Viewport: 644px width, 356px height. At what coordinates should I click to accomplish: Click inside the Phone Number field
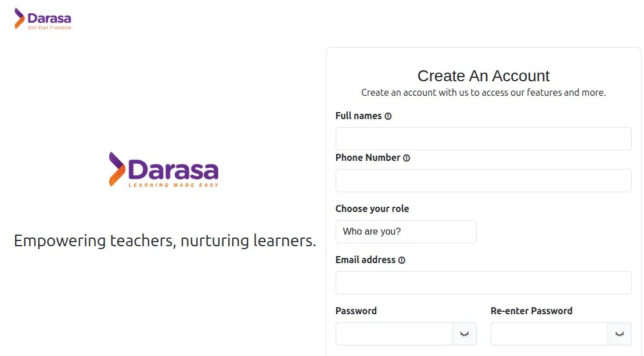point(483,181)
